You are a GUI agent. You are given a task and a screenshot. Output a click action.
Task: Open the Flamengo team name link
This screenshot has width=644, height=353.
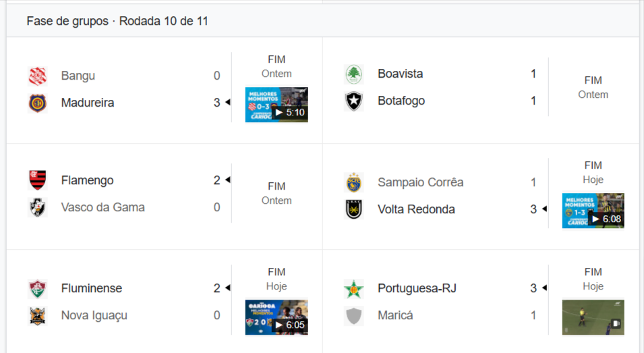(x=87, y=180)
